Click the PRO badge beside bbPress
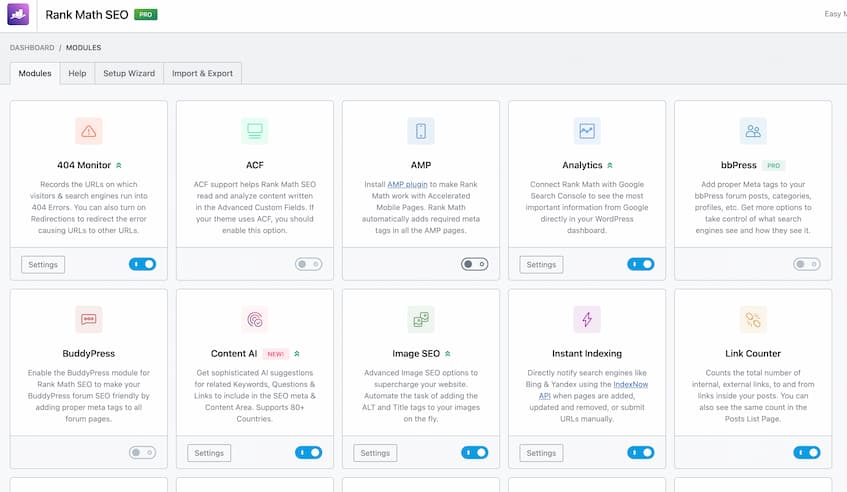The height and width of the screenshot is (492, 847). click(x=774, y=165)
